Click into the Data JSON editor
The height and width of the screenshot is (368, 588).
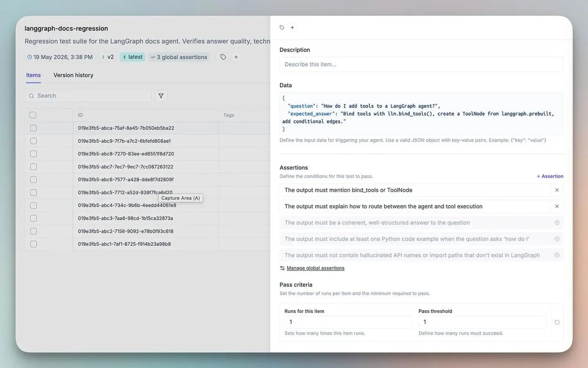pyautogui.click(x=421, y=113)
